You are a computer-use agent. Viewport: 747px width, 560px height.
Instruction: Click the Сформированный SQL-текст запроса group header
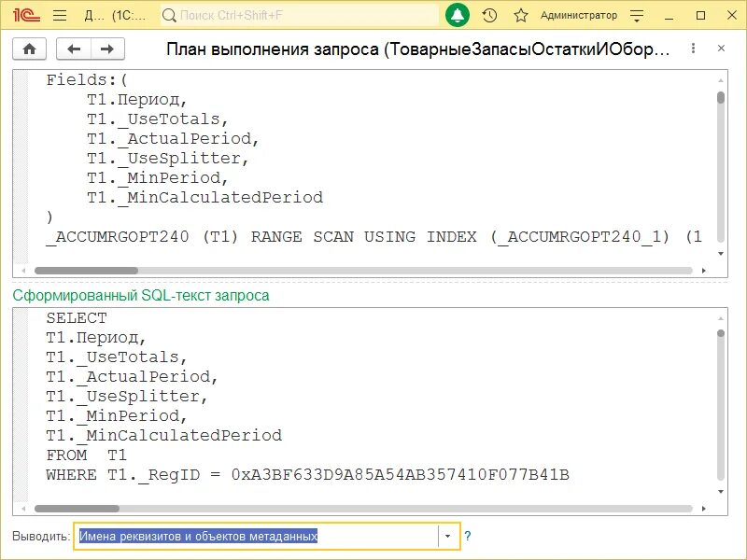click(x=141, y=295)
